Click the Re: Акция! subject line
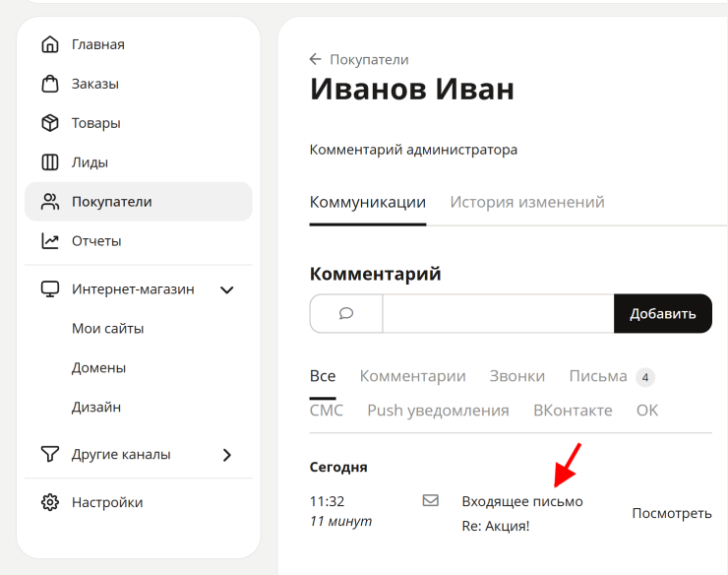The height and width of the screenshot is (575, 728). (x=496, y=526)
